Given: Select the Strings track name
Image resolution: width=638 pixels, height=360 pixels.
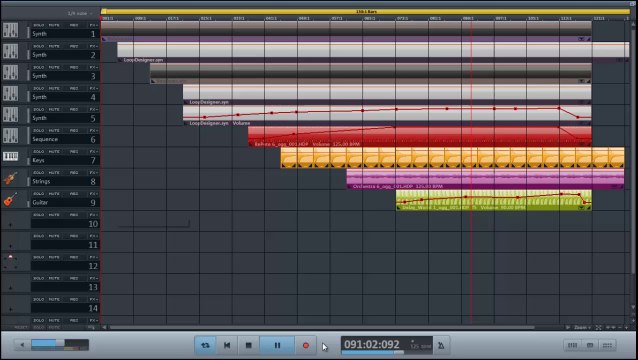Looking at the screenshot, I should 41,181.
